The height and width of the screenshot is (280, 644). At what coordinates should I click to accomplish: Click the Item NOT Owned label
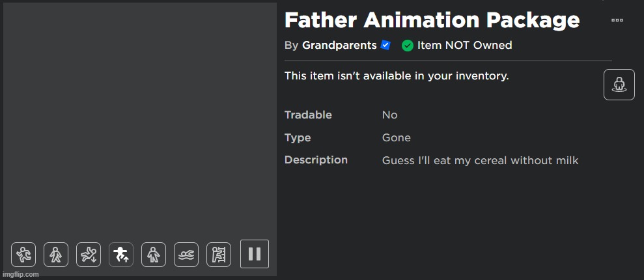(x=464, y=45)
